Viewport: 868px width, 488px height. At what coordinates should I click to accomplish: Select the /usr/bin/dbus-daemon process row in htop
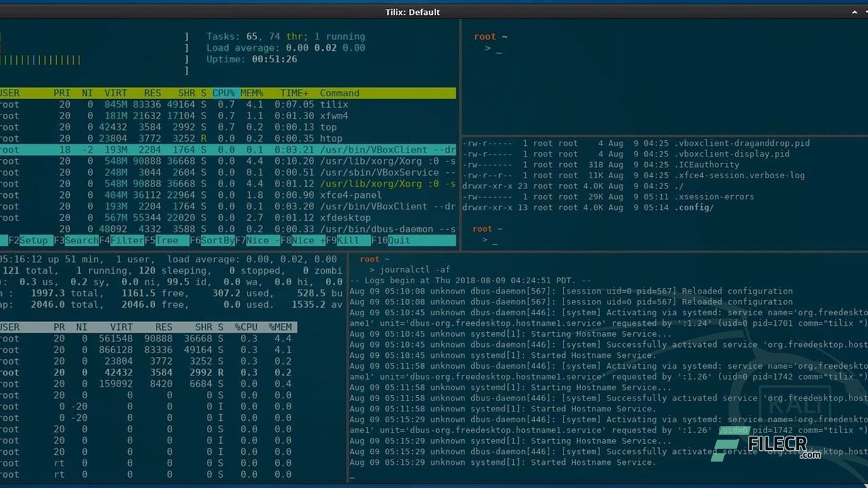228,229
